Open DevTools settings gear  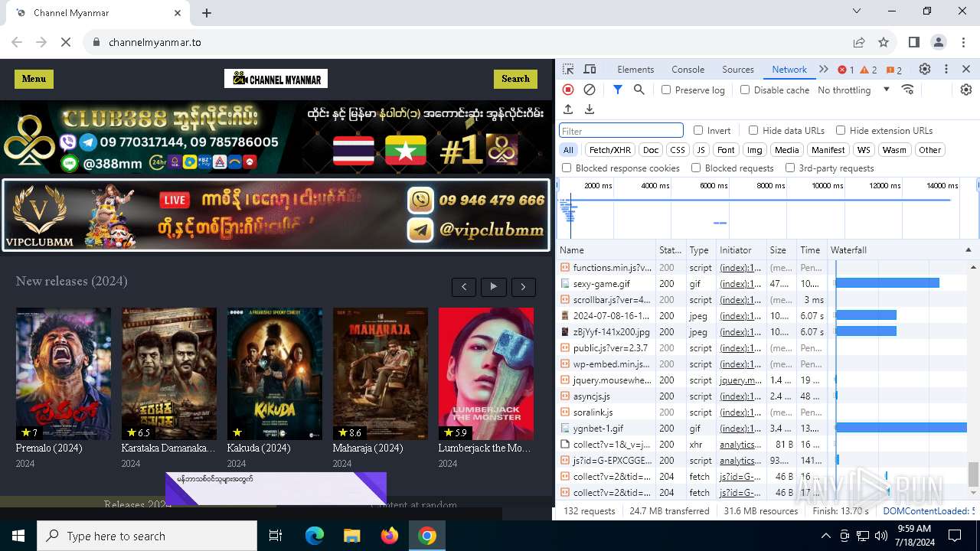click(925, 69)
